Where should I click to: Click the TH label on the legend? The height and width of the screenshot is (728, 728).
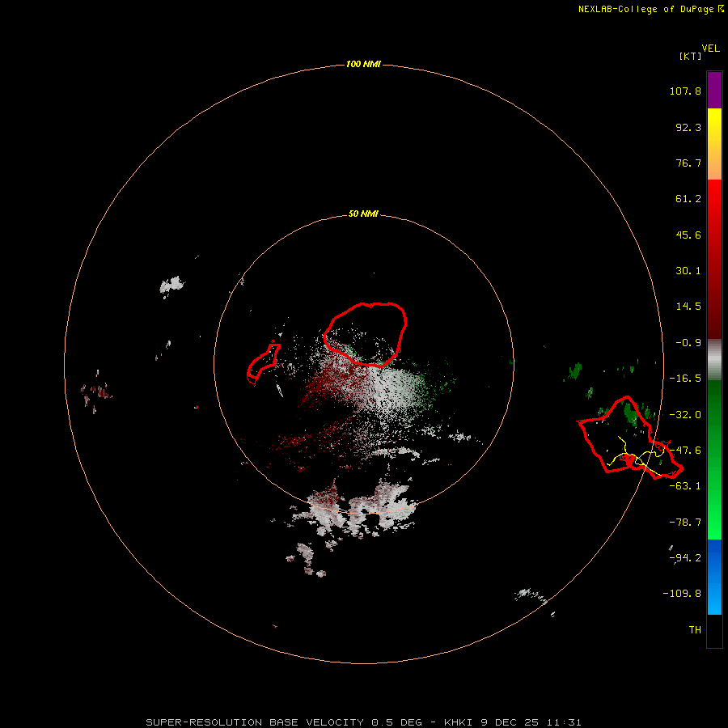coord(695,630)
